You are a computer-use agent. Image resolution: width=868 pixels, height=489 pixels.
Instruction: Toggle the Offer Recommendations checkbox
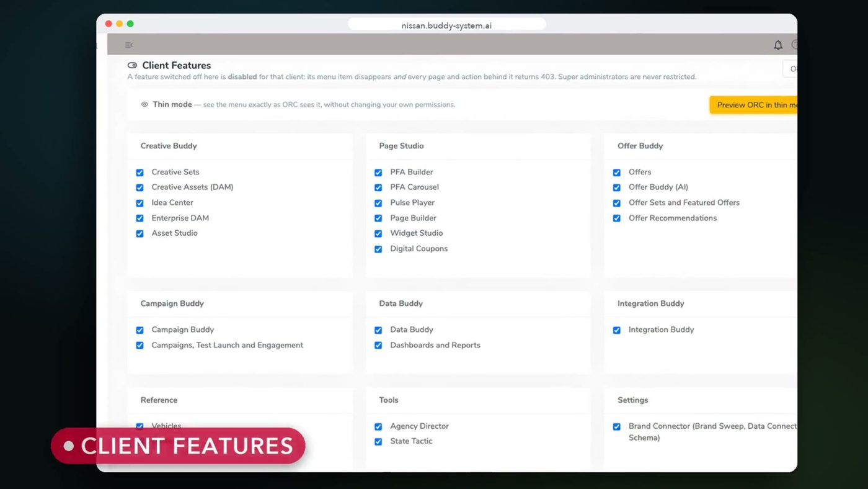(617, 218)
